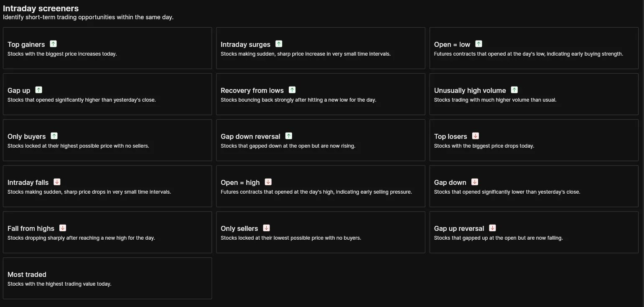The image size is (644, 307).
Task: Click the red down-arrow icon beside Top losers
Action: point(475,136)
